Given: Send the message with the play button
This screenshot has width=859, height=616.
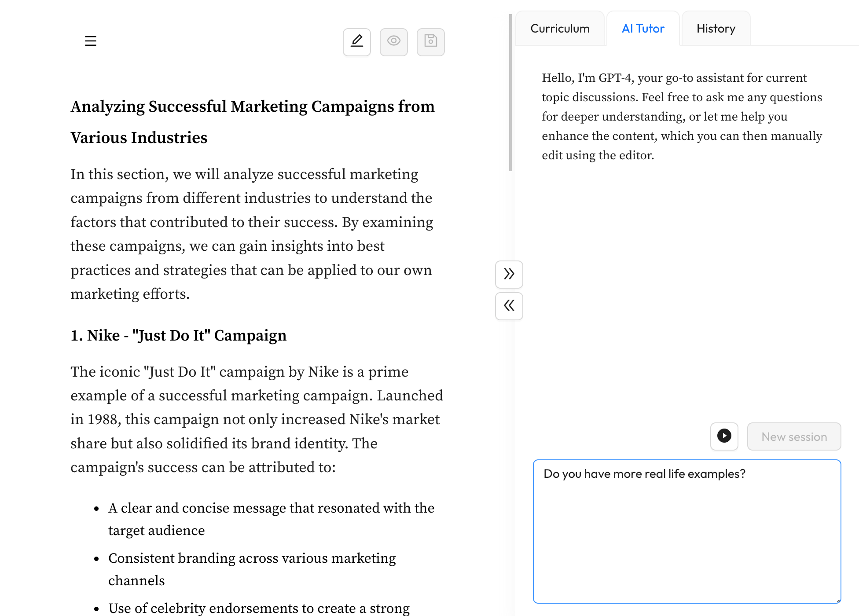Looking at the screenshot, I should click(724, 436).
